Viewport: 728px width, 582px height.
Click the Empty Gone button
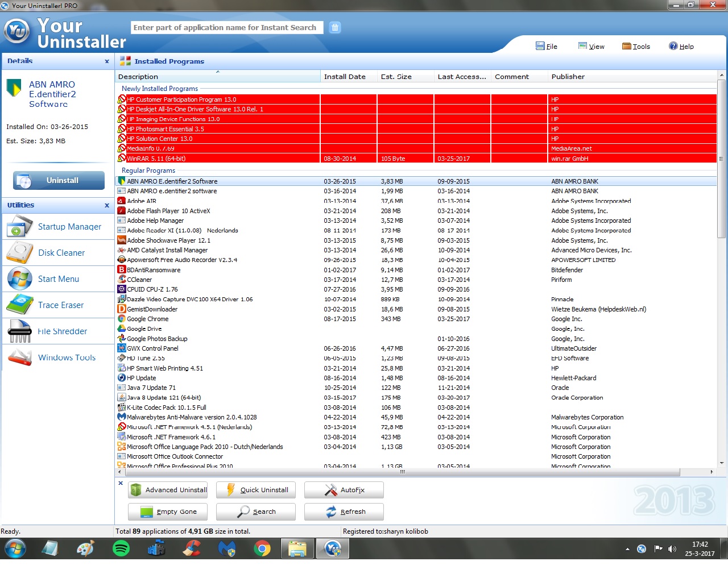[168, 512]
